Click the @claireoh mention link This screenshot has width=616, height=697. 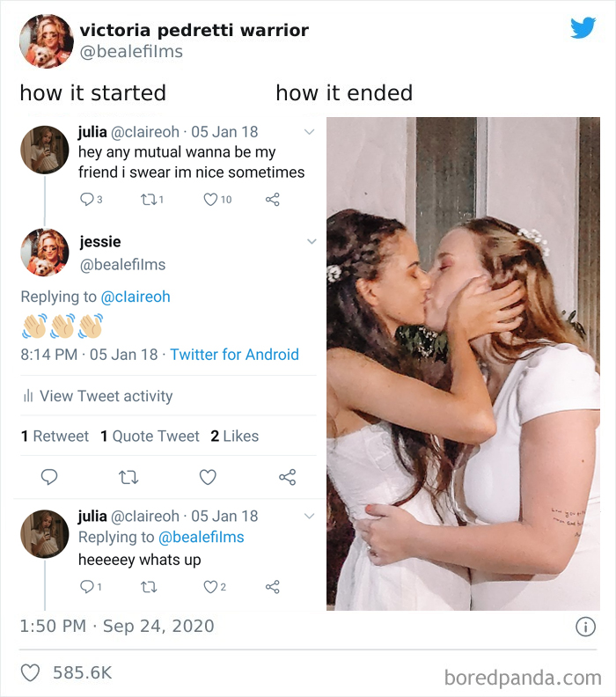coord(136,297)
